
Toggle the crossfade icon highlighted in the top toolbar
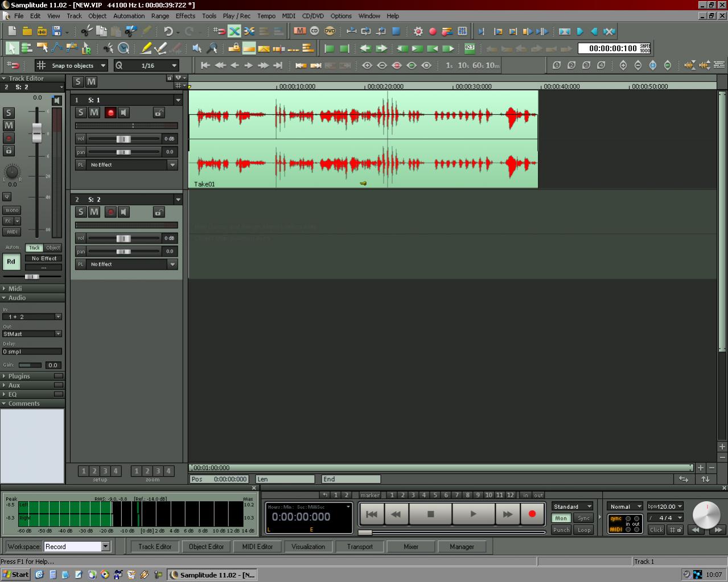[235, 31]
